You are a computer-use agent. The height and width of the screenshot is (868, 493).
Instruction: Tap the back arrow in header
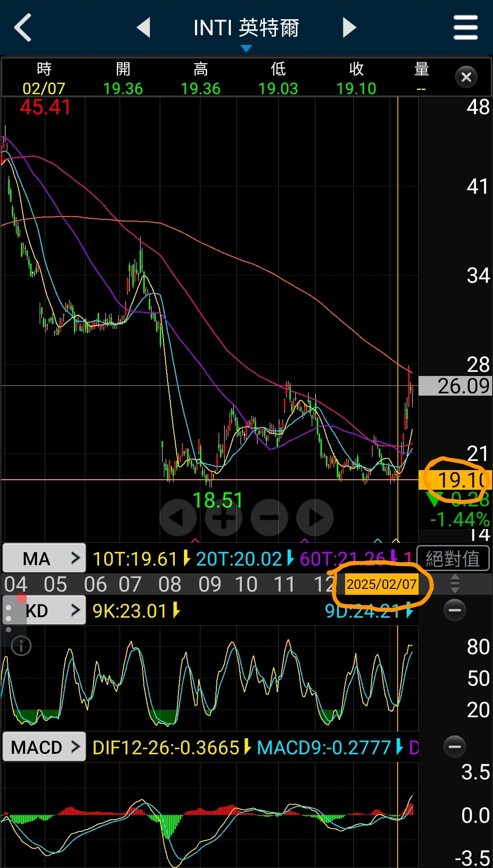coord(23,28)
